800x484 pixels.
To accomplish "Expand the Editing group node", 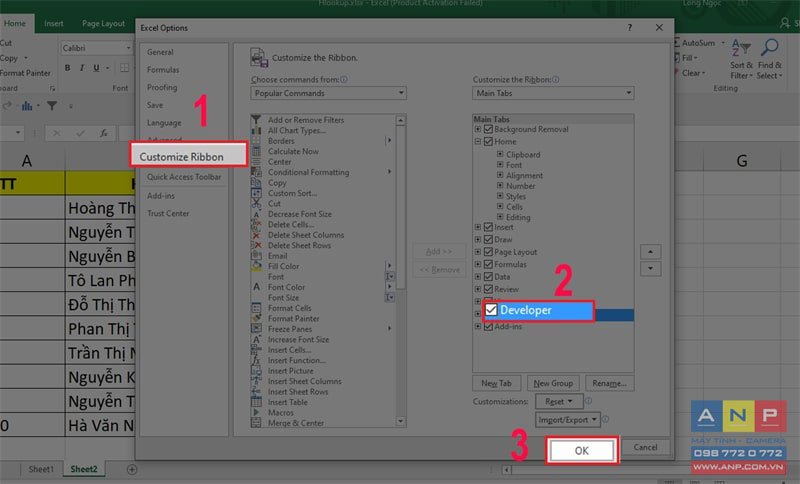I will (500, 217).
